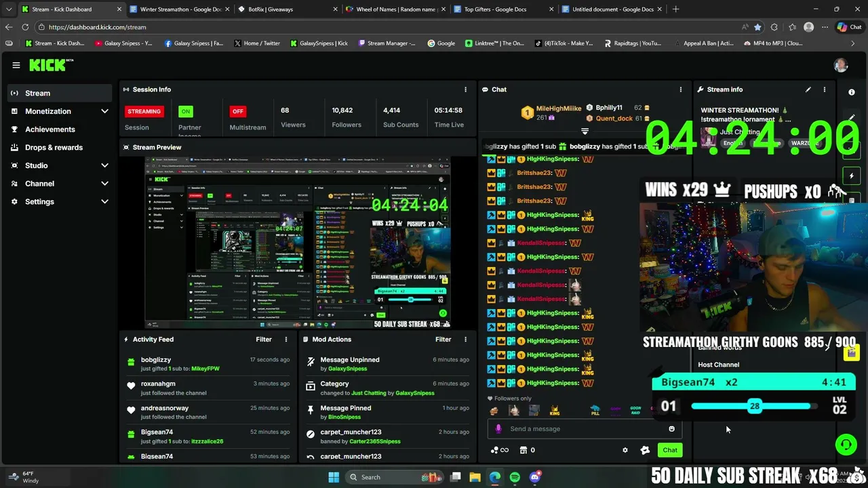Click the Send a message field
868x488 pixels.
tap(584, 428)
